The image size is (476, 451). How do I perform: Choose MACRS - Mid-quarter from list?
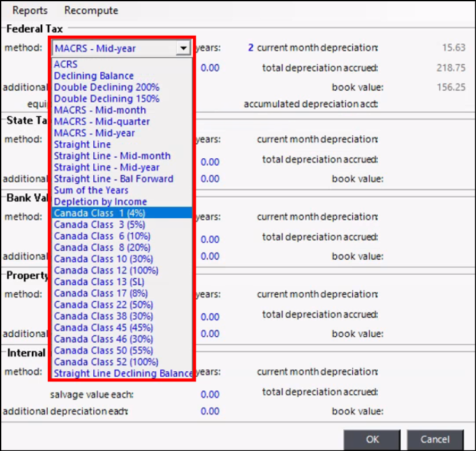[102, 122]
